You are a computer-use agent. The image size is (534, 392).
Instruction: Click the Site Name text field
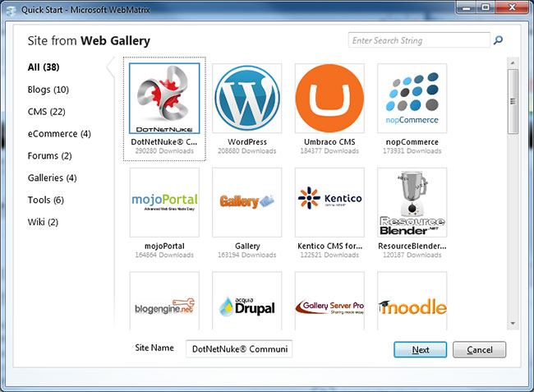click(239, 349)
